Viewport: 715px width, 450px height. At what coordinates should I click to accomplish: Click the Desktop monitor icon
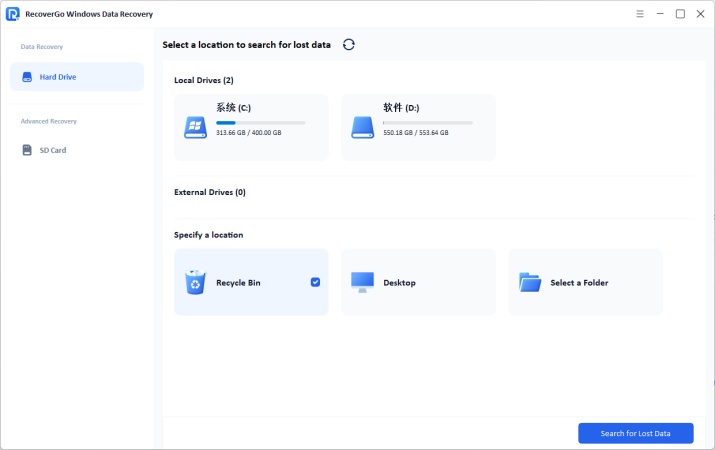click(x=362, y=282)
